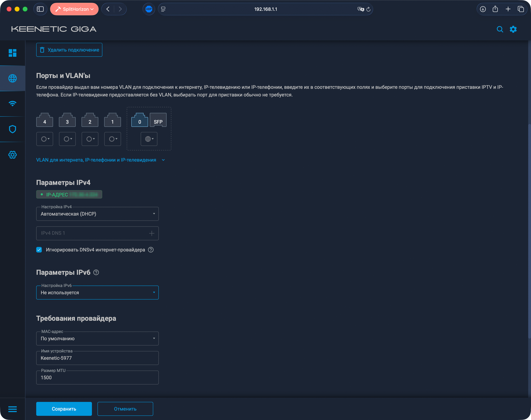Open the Internet globe section in sidebar
This screenshot has height=420, width=531.
(x=13, y=78)
